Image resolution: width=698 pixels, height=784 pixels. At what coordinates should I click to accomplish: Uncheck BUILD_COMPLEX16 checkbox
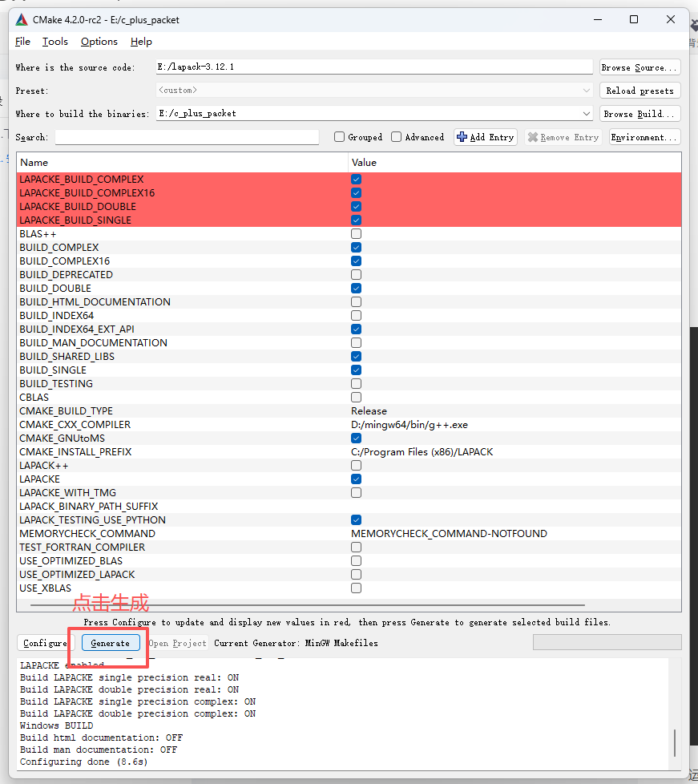[356, 261]
